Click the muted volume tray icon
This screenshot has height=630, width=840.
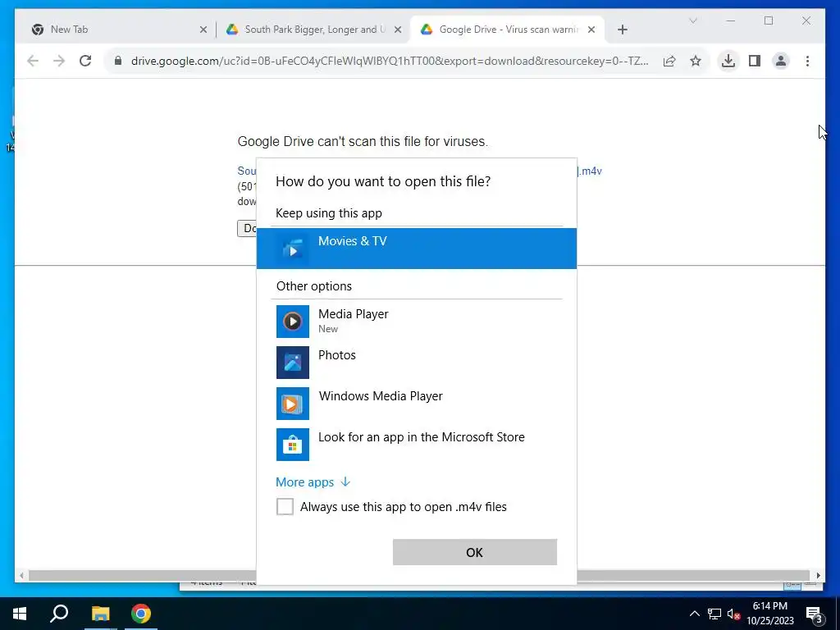click(734, 614)
